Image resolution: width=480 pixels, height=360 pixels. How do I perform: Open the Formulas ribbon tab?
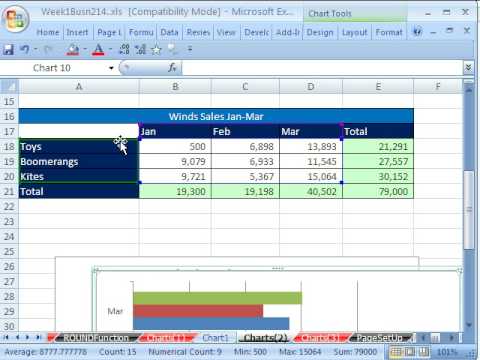coord(141,32)
